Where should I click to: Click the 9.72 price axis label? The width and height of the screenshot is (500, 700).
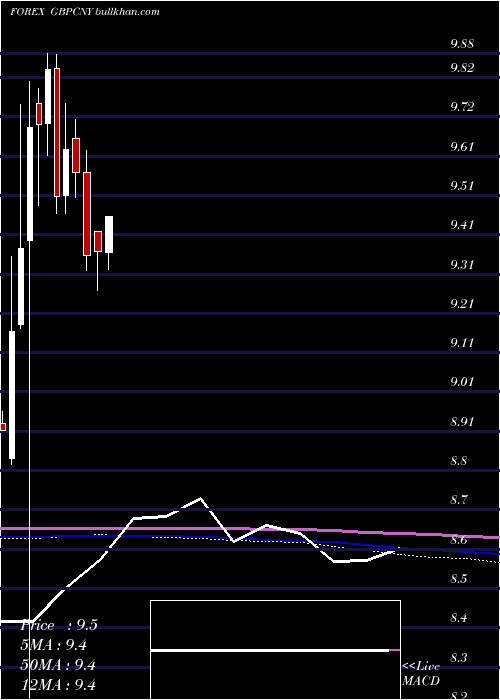click(462, 107)
